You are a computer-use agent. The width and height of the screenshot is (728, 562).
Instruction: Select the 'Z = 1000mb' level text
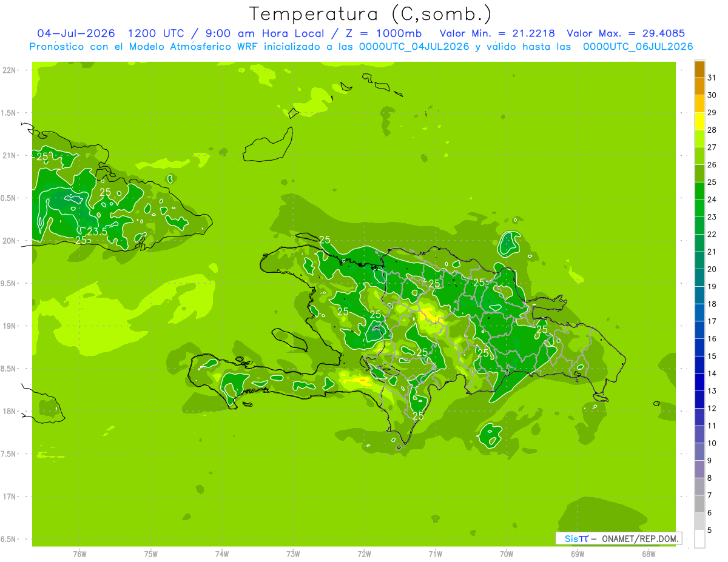tap(384, 33)
